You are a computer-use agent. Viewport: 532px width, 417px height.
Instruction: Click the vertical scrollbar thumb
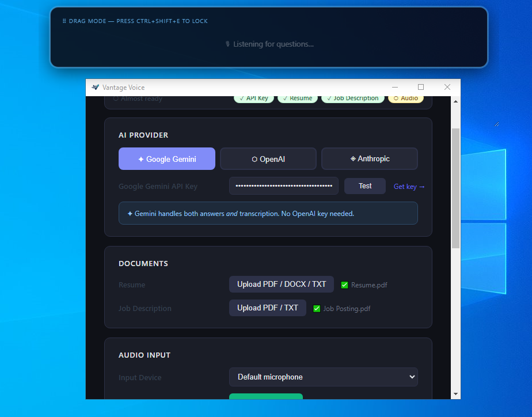pos(455,188)
